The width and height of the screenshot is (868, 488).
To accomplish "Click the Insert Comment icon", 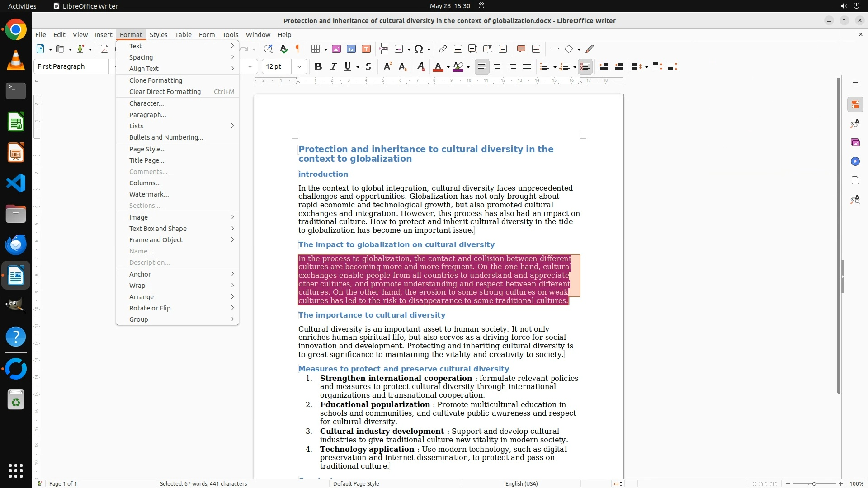I will pos(521,49).
